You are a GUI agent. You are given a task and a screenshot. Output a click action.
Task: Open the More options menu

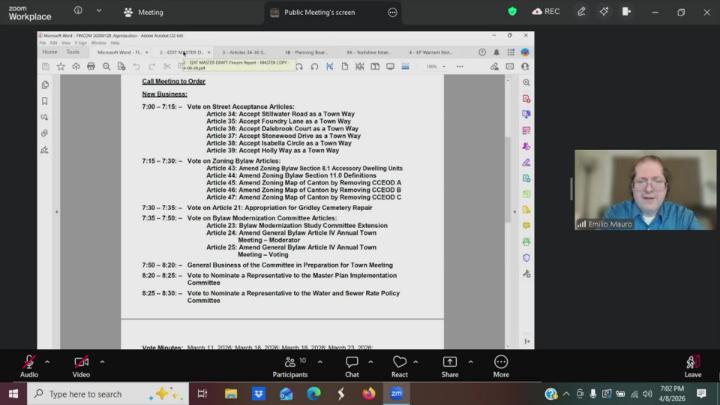pyautogui.click(x=501, y=364)
